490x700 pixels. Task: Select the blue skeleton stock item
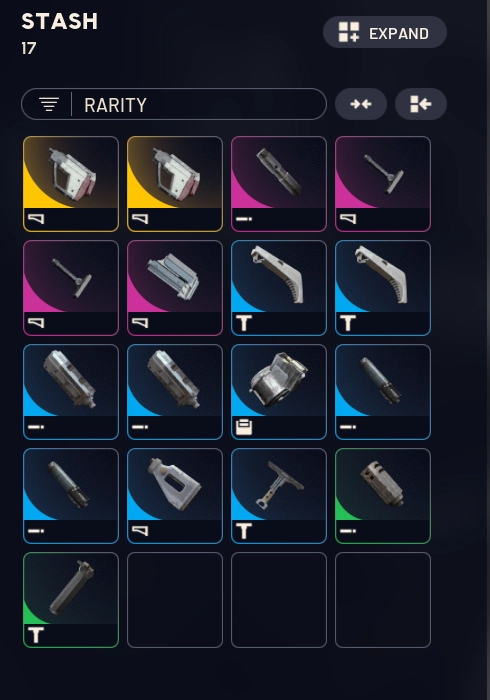point(175,496)
